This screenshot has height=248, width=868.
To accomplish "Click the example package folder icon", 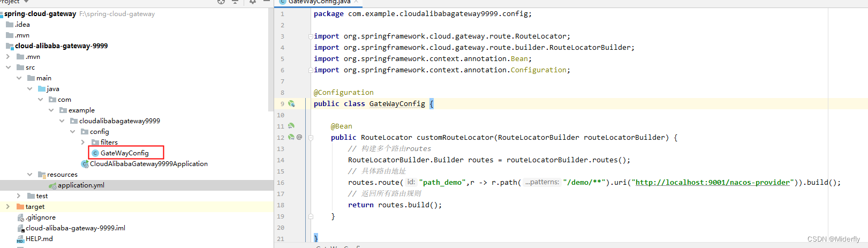I will point(63,110).
